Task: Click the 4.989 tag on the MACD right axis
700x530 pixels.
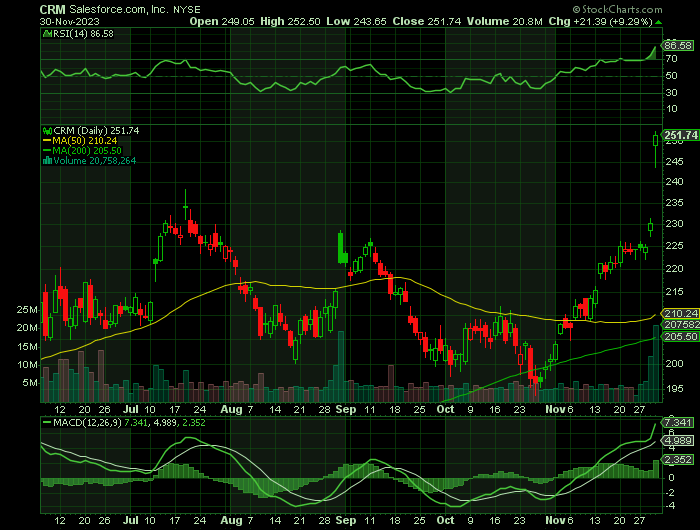Action: click(x=678, y=441)
